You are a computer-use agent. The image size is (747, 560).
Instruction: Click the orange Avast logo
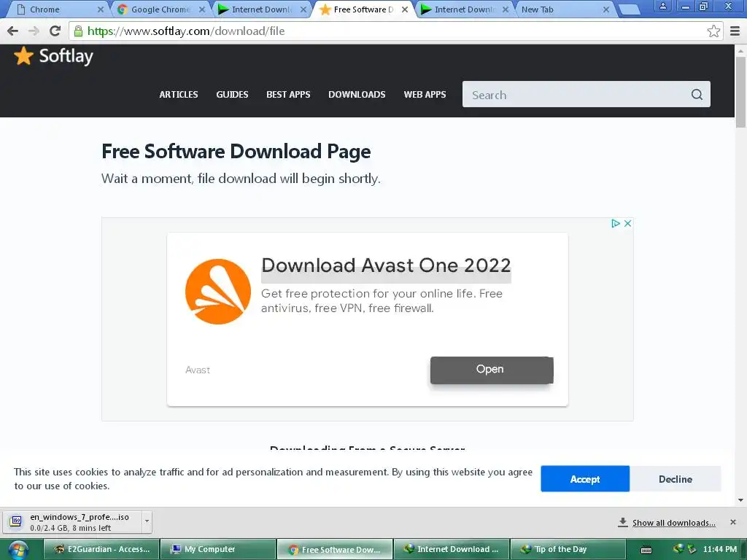(x=217, y=292)
